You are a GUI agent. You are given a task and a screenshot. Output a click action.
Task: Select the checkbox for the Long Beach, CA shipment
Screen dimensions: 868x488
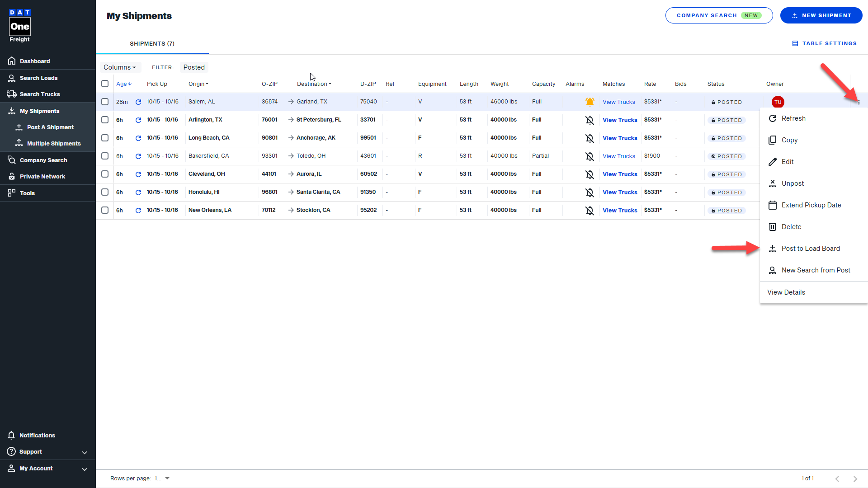pyautogui.click(x=105, y=138)
